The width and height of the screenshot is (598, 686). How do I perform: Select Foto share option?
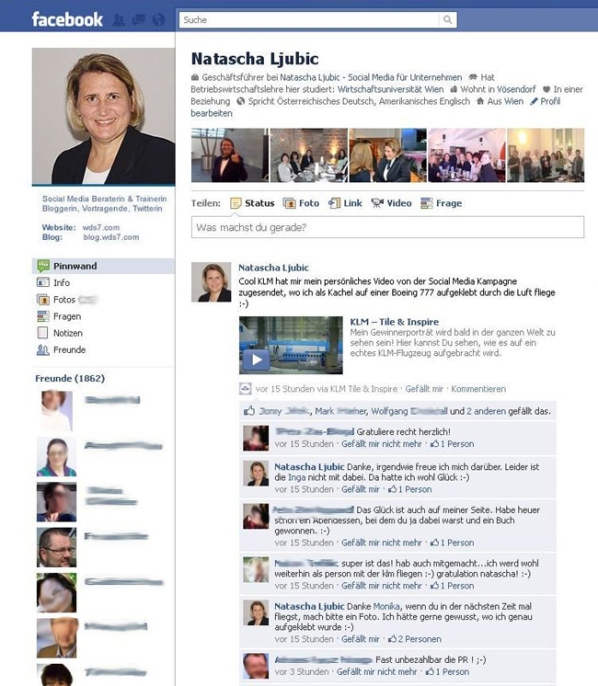click(301, 203)
